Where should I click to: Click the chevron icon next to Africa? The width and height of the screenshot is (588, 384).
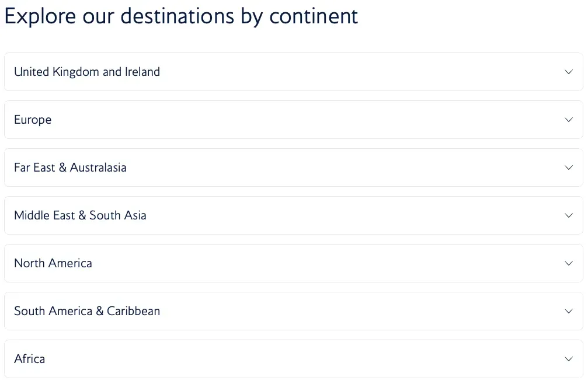[x=569, y=359]
